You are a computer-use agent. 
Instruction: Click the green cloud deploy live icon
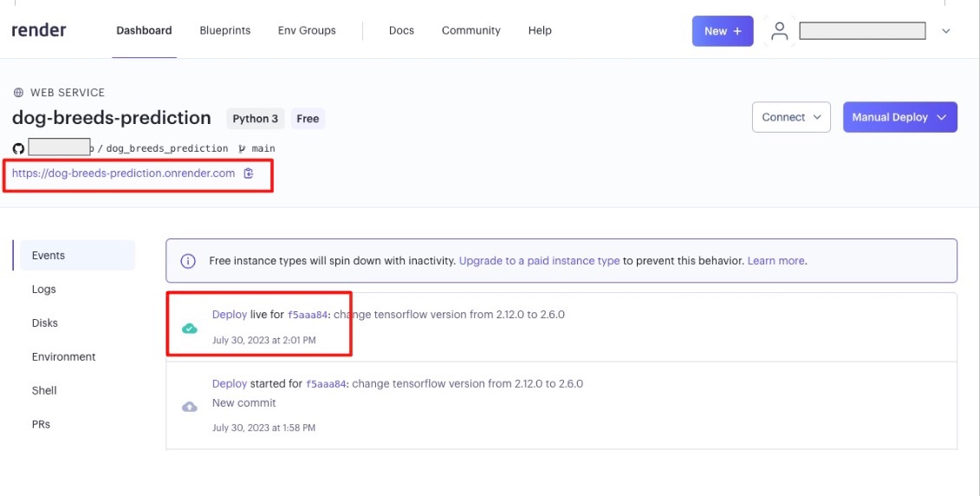(190, 329)
